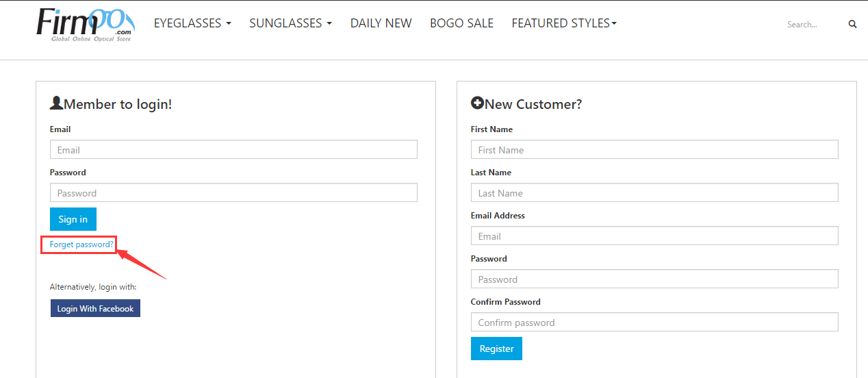Focus the login Email field

click(x=233, y=149)
